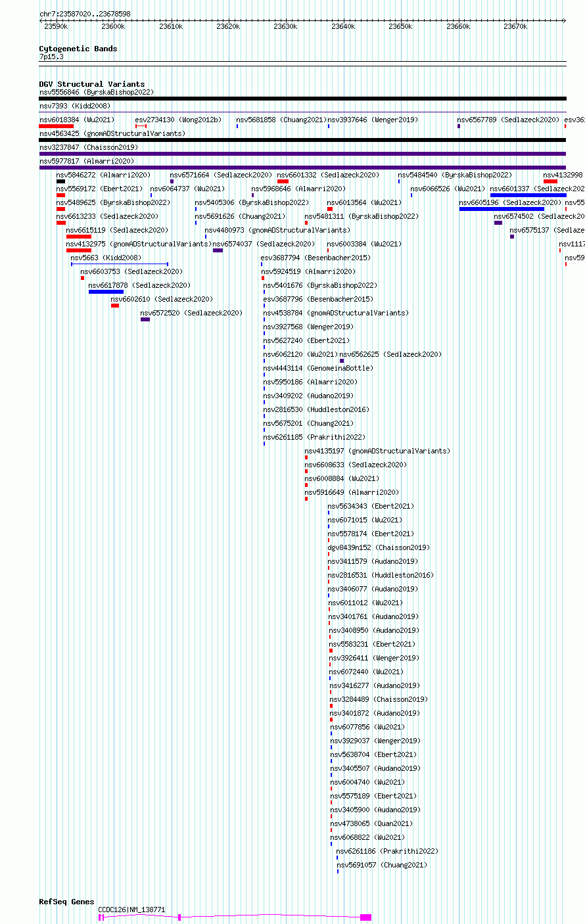Open variant nsv6261186 (Prakrithi2022)
Screen dimensions: 585x924
click(x=387, y=851)
